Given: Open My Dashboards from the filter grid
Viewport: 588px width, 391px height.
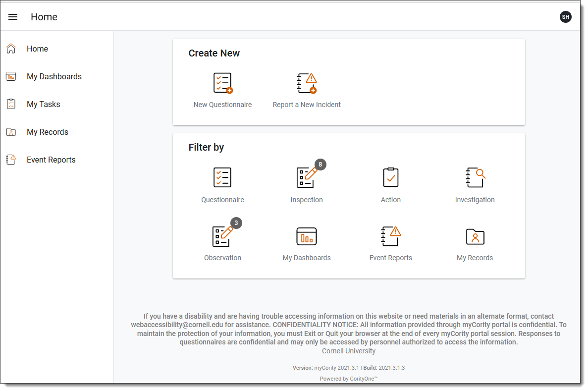Looking at the screenshot, I should (307, 236).
